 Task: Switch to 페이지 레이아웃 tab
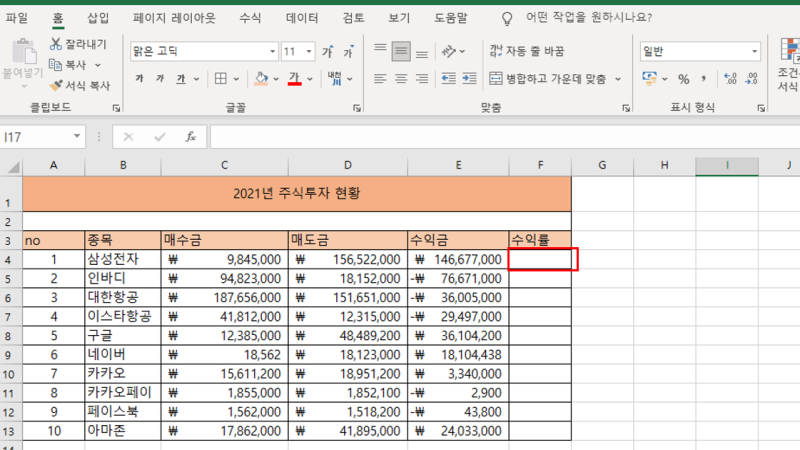tap(174, 18)
